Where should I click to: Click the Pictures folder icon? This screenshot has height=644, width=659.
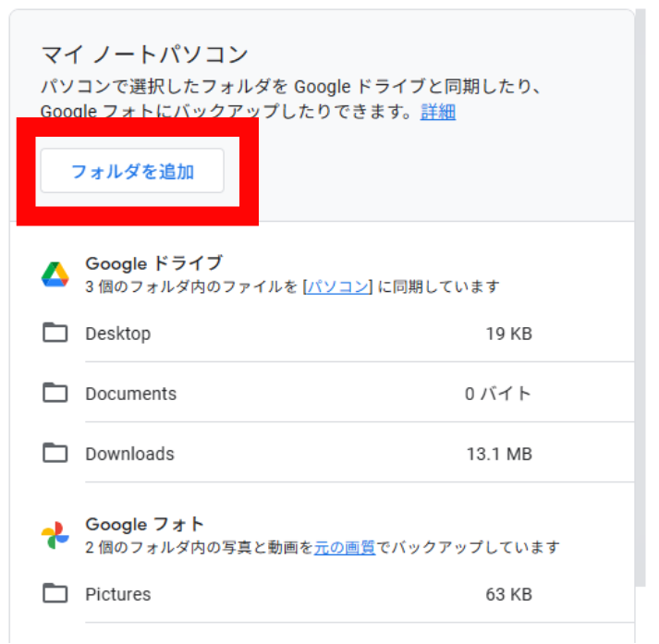(x=55, y=593)
